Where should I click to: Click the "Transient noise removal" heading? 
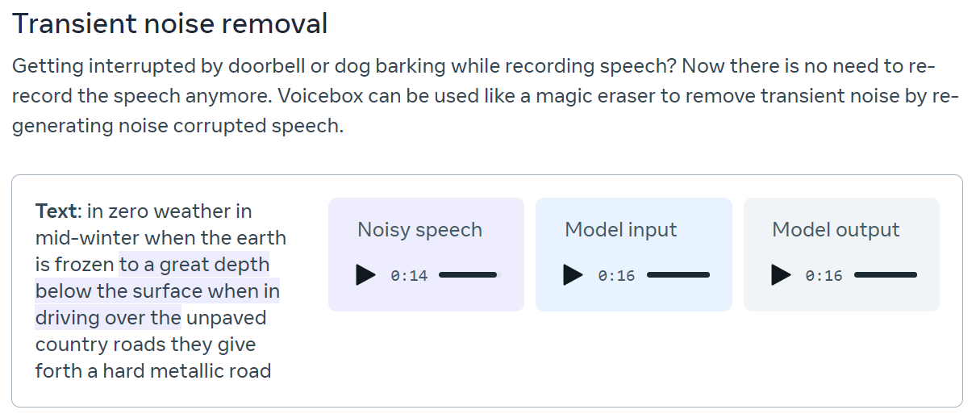coord(170,24)
